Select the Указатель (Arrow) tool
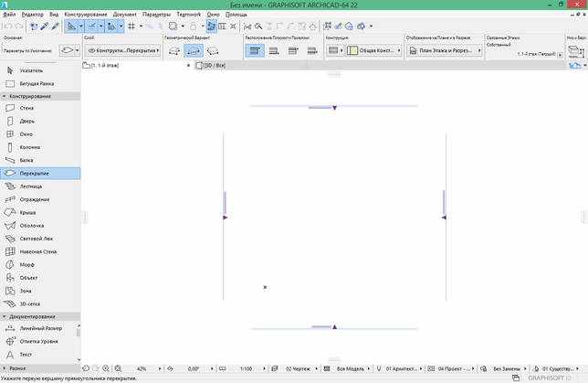Screen dimensions: 588x383 pos(40,70)
